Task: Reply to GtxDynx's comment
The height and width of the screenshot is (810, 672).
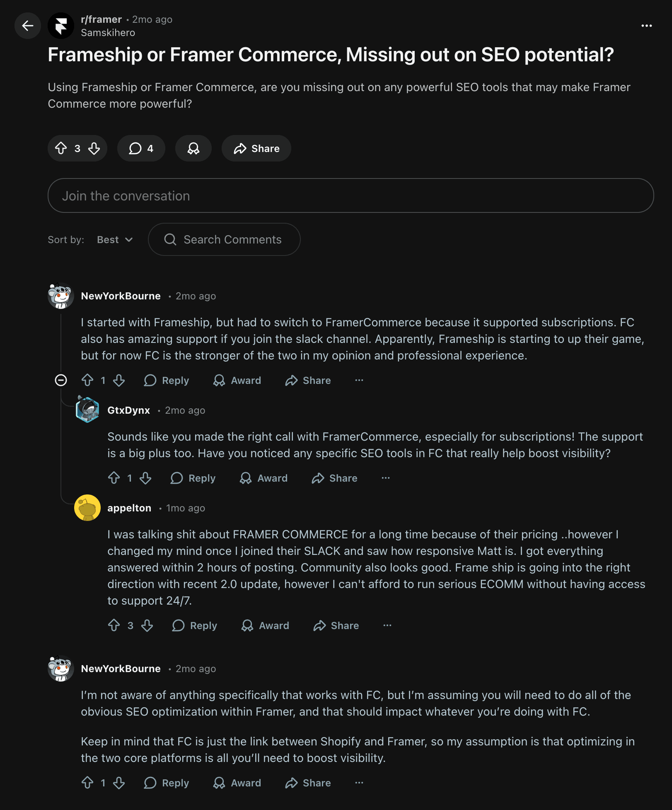Action: click(x=193, y=478)
